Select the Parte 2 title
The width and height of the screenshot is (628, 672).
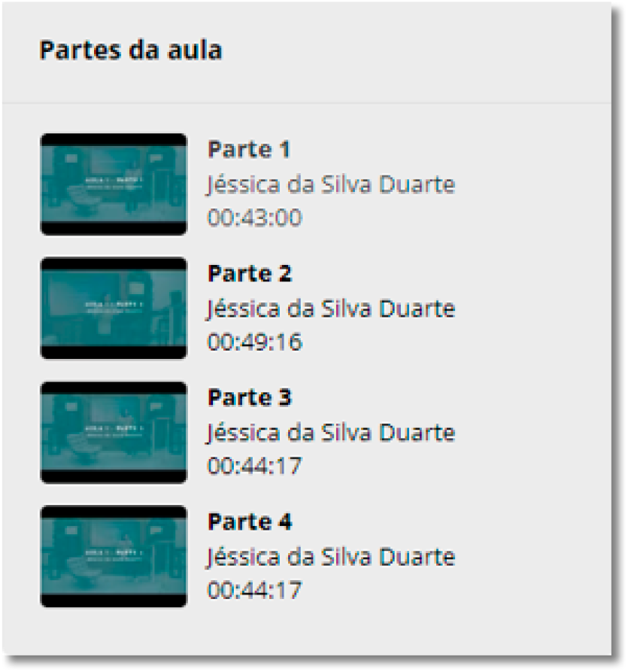click(x=250, y=273)
